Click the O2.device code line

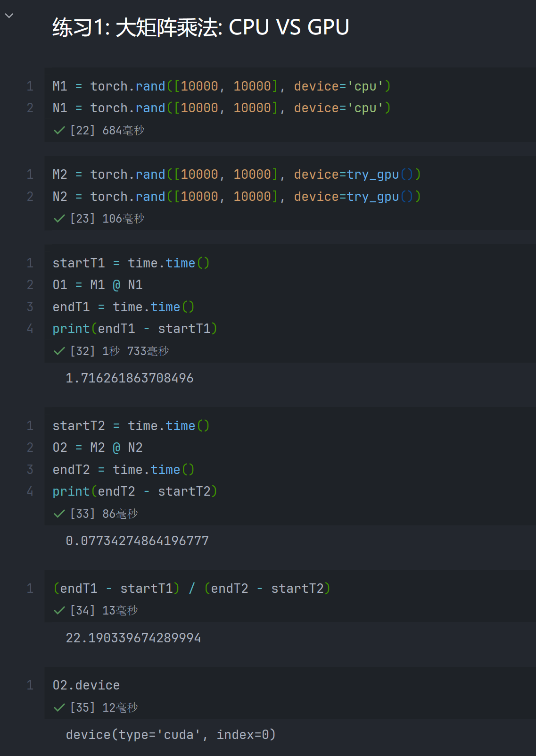tap(86, 685)
